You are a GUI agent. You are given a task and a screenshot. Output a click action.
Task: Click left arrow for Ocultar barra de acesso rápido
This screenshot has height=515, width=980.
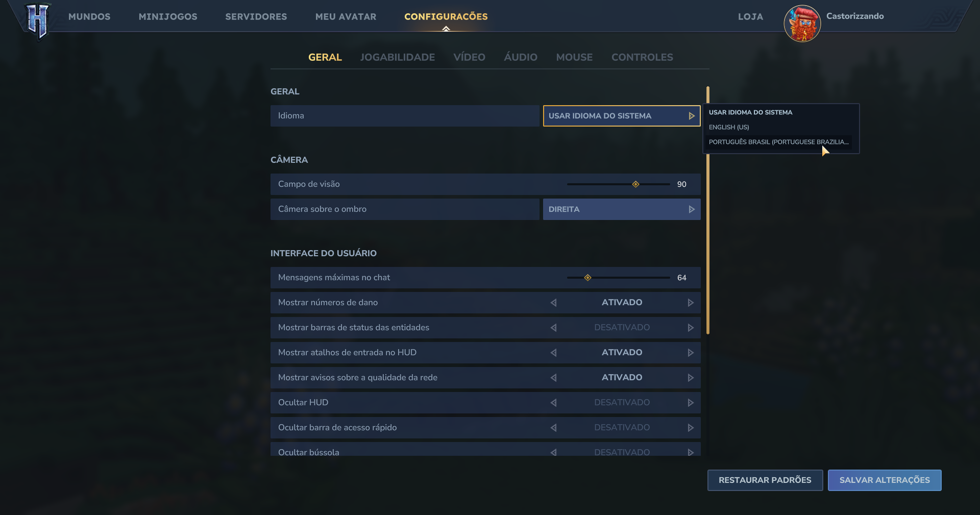pyautogui.click(x=553, y=428)
